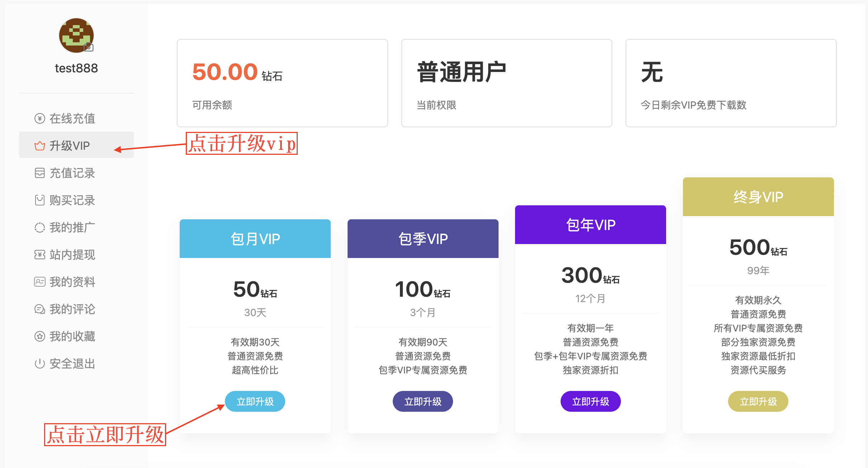Viewport: 868px width, 468px height.
Task: Click the 我的推广 circular icon
Action: (x=39, y=228)
